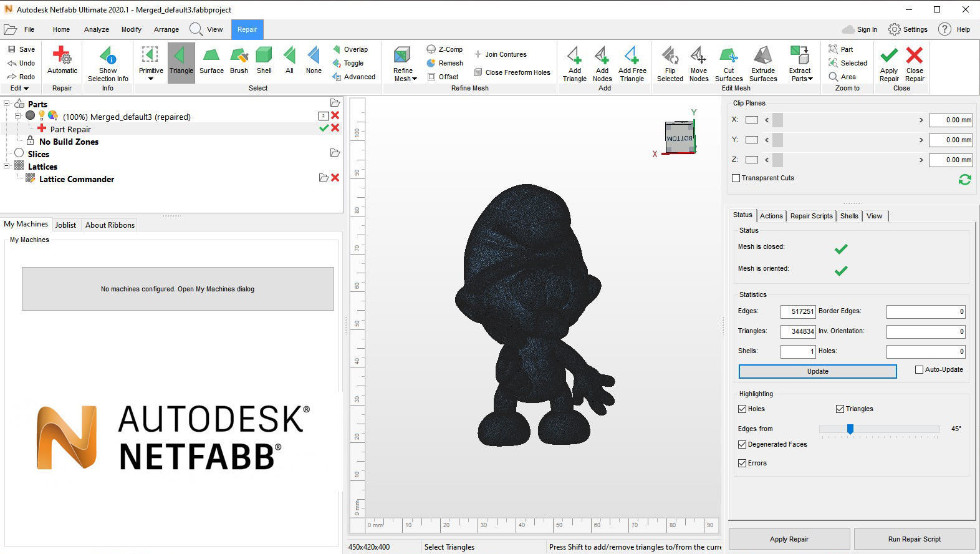Click Sign In
Viewport: 980px width, 554px height.
[x=860, y=29]
